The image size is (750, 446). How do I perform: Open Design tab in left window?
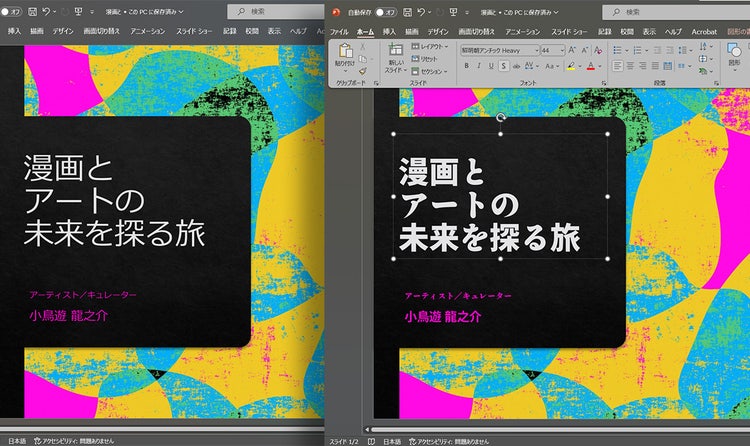point(63,31)
